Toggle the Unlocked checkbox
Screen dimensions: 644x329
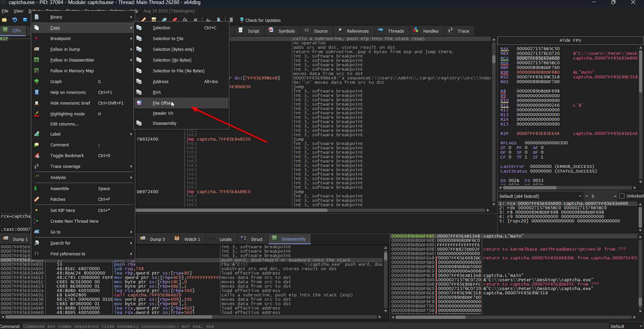(622, 196)
